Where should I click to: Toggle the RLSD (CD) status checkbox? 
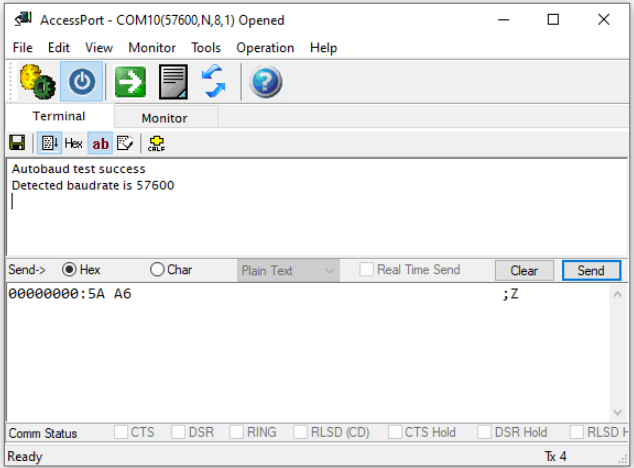click(300, 432)
